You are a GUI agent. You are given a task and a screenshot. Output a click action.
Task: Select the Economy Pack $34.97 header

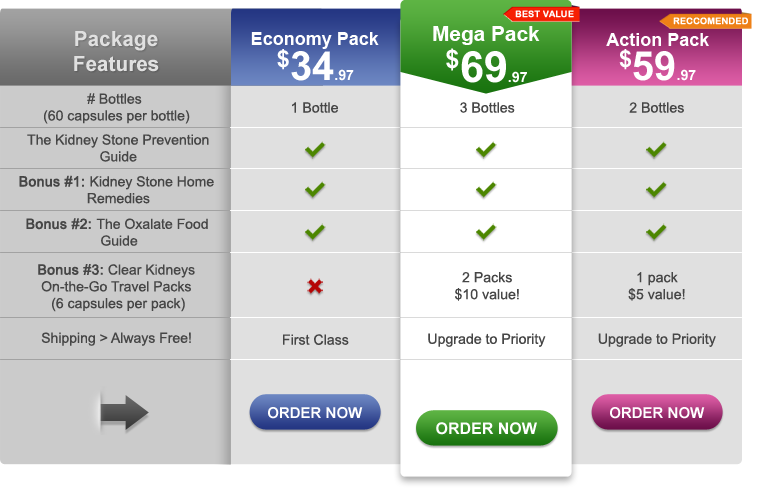point(316,48)
